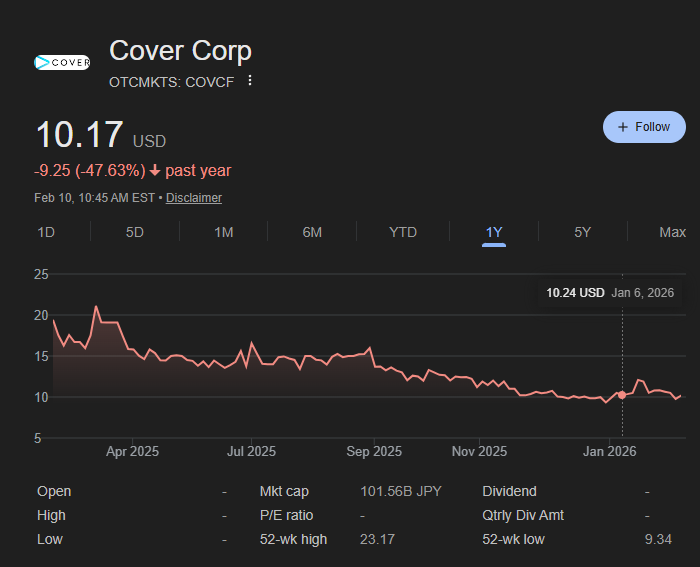The height and width of the screenshot is (567, 700).
Task: Click the Cover Corp company title
Action: coord(180,51)
